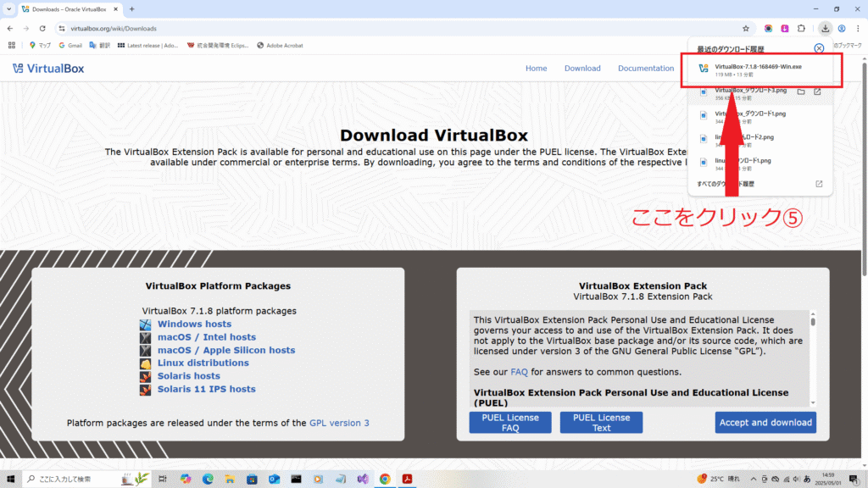Open a new browser tab
Image resolution: width=868 pixels, height=488 pixels.
pos(131,8)
